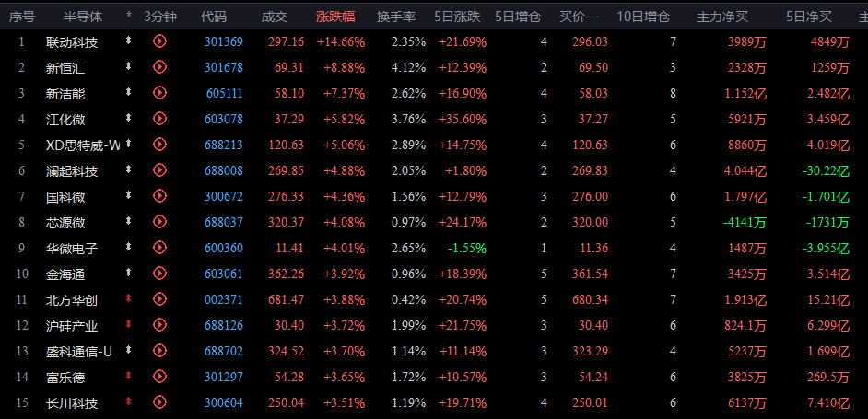This screenshot has height=419, width=868.
Task: Click the -30.22亿 five-day net buy value
Action: coord(826,171)
